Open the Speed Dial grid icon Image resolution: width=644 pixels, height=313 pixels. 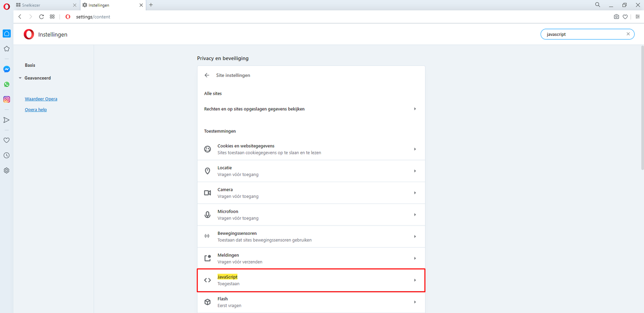coord(52,17)
